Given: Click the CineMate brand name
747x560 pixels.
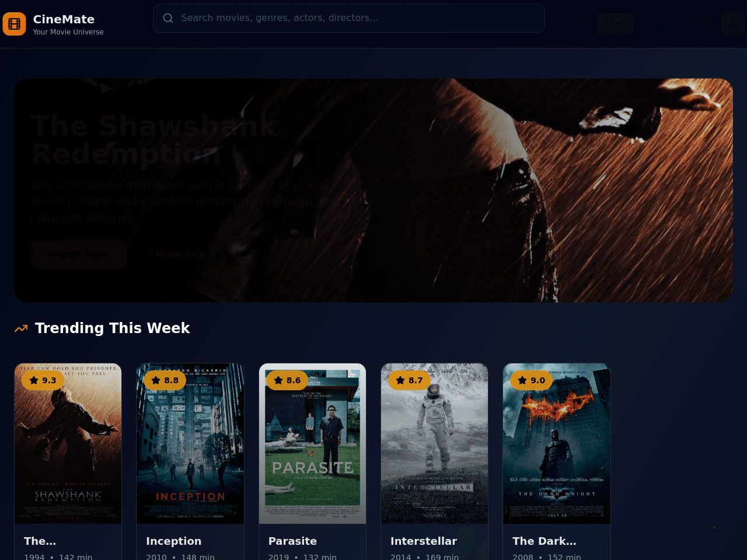Looking at the screenshot, I should [x=64, y=19].
